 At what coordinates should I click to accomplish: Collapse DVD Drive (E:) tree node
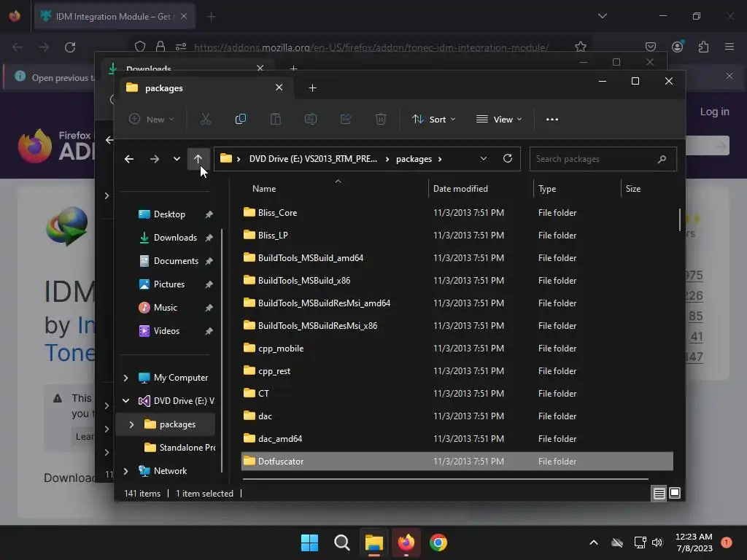(125, 401)
